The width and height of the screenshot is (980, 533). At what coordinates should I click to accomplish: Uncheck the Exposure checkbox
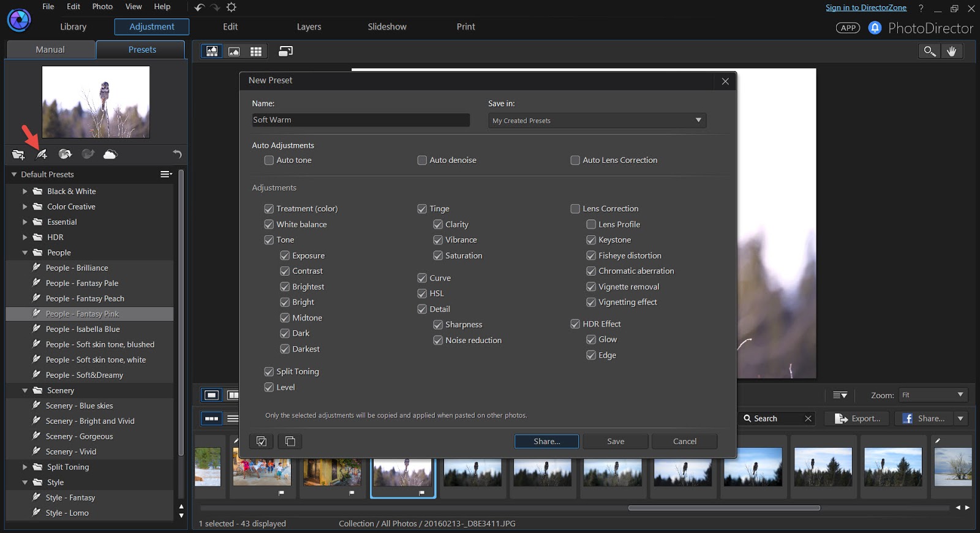285,255
